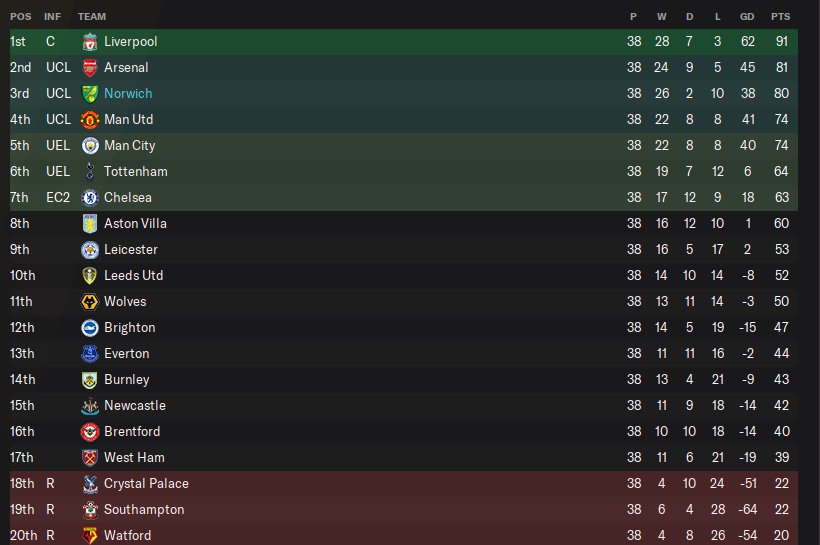
Task: Open the Norwich team link
Action: pos(128,94)
